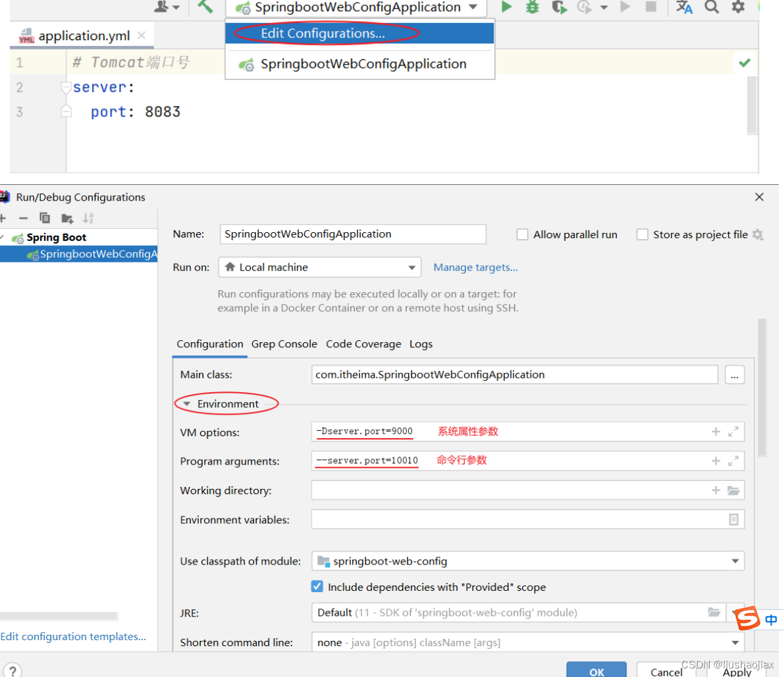Click into the Name input field
The height and width of the screenshot is (677, 784).
coord(352,234)
